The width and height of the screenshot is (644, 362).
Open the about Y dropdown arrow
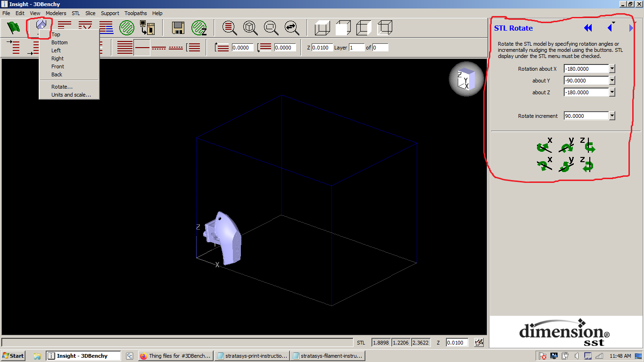pos(612,81)
